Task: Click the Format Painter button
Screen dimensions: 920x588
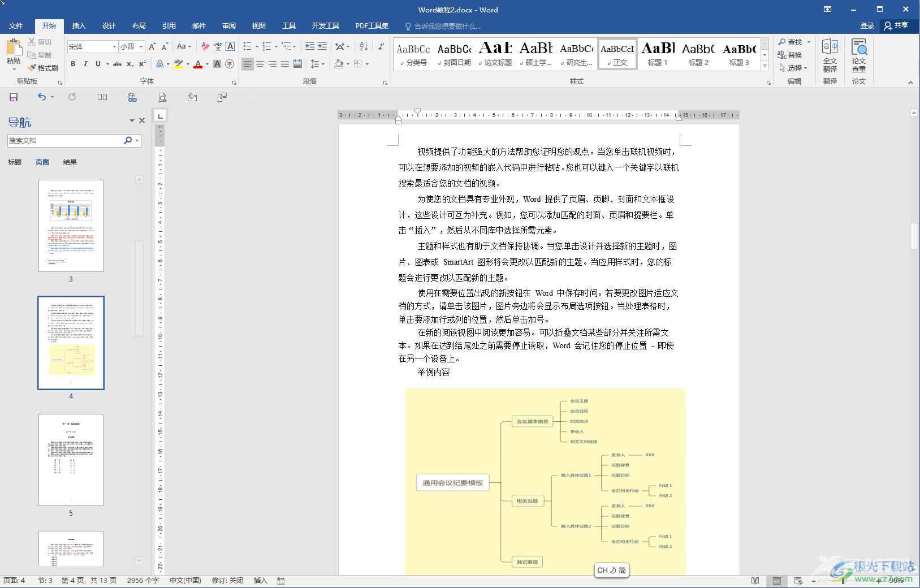Action: (x=44, y=68)
